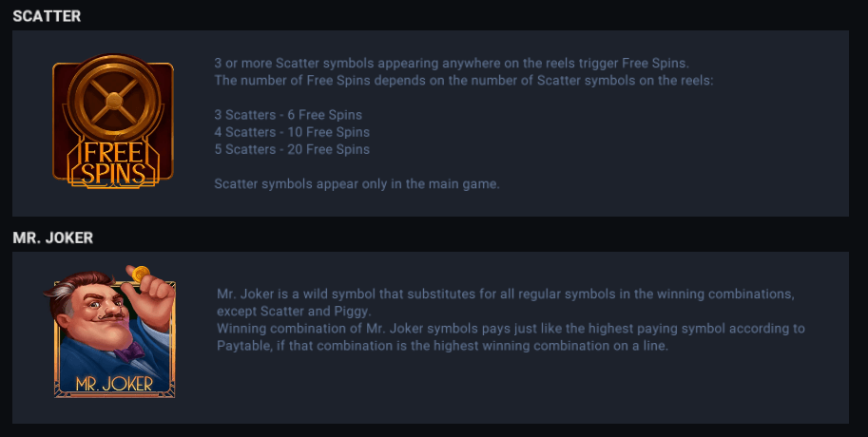Click the "5 Scatters - 20 Free Spins" line
The image size is (868, 437).
pos(292,149)
